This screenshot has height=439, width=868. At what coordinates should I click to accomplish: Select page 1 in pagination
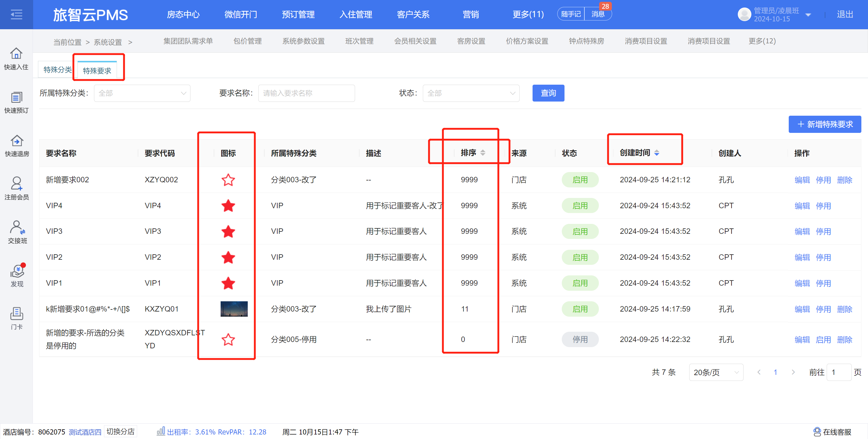point(775,372)
